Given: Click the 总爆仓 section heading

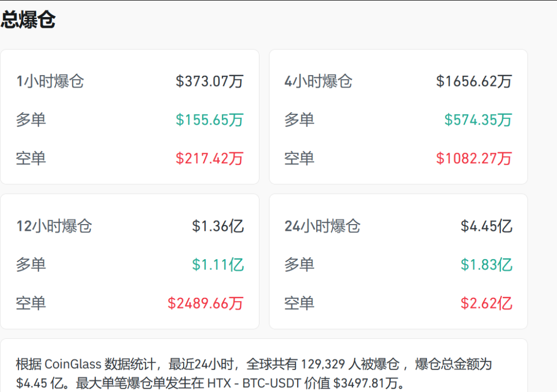Looking at the screenshot, I should coord(28,21).
